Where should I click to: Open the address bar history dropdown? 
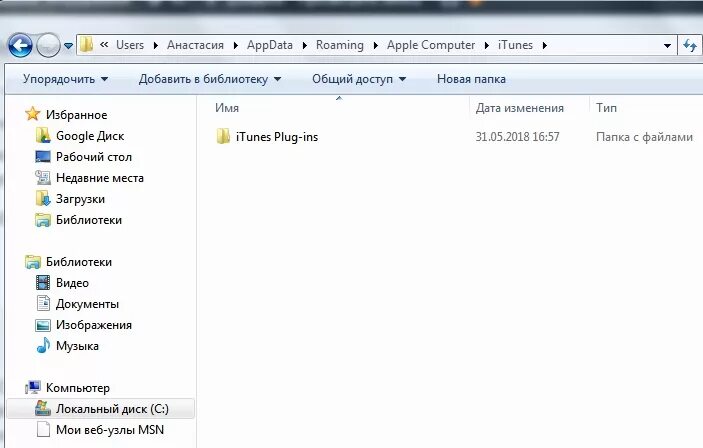(x=667, y=46)
